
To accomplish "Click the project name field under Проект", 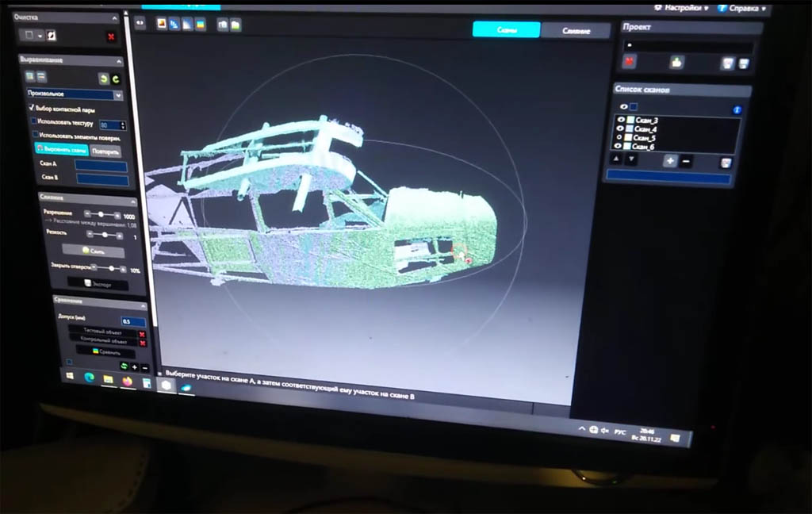I will pos(688,45).
